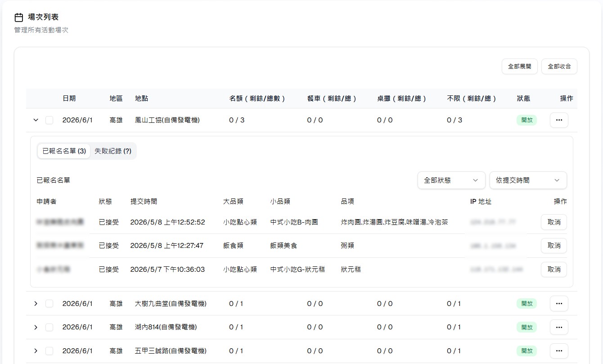The height and width of the screenshot is (364, 603).
Task: Click the 餐車（剩餘/總） column header
Action: tap(332, 98)
